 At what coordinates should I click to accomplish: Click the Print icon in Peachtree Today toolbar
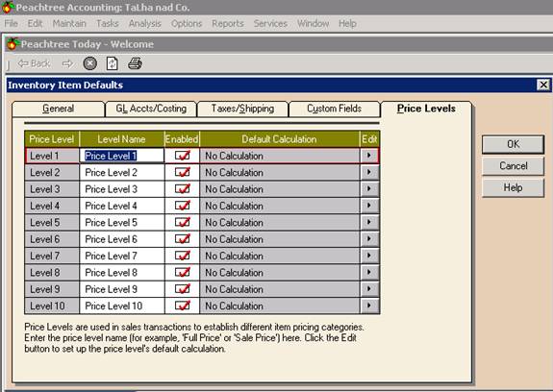pos(135,63)
